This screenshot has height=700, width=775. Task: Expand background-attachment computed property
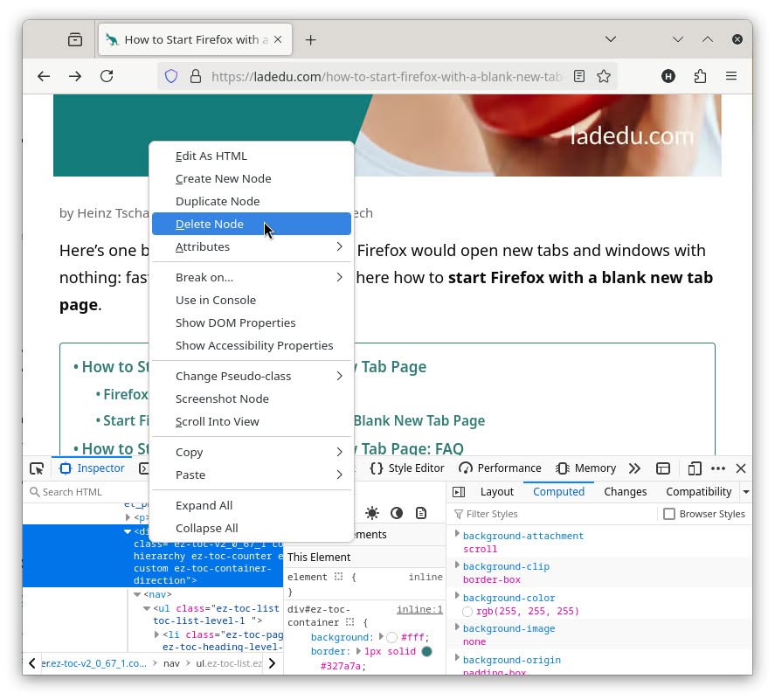click(457, 533)
